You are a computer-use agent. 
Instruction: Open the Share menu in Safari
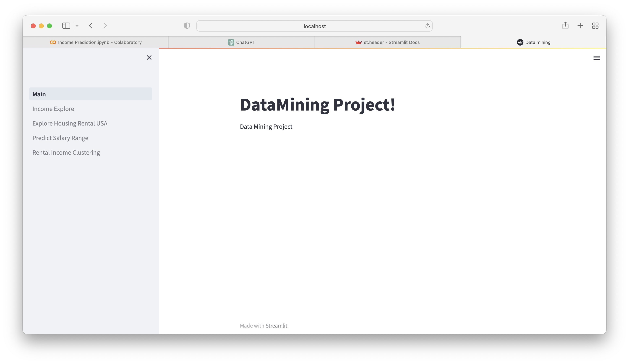pos(565,26)
